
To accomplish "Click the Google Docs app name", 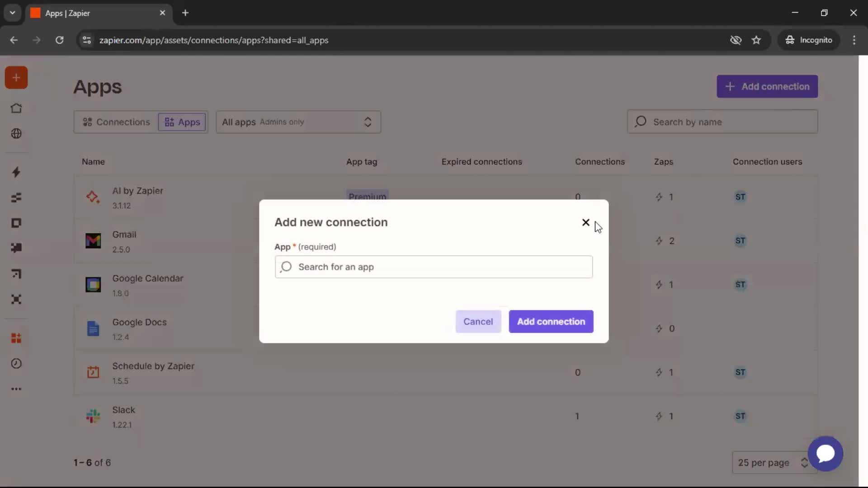I will [x=140, y=322].
